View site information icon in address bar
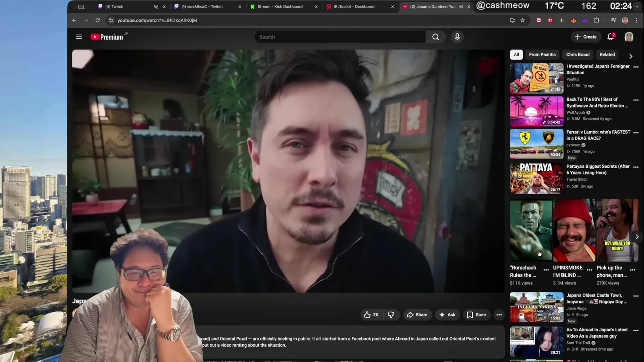The width and height of the screenshot is (644, 362). coord(111,20)
